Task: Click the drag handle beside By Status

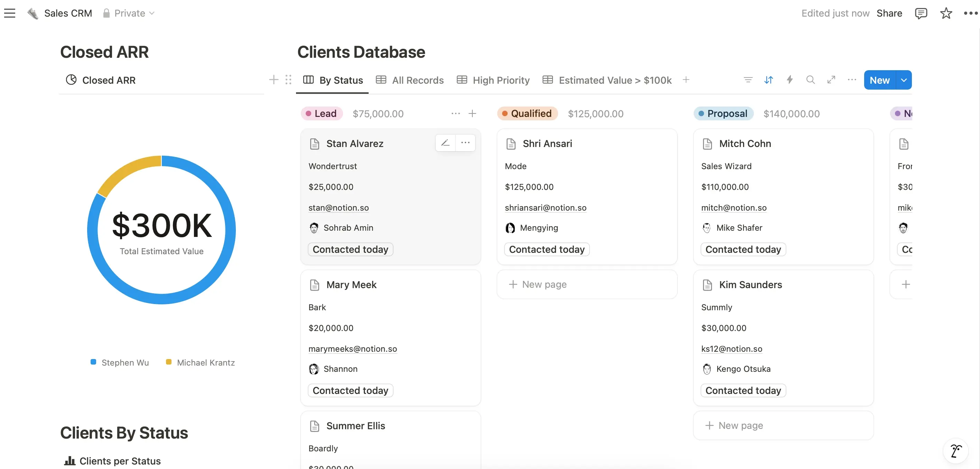Action: [288, 80]
